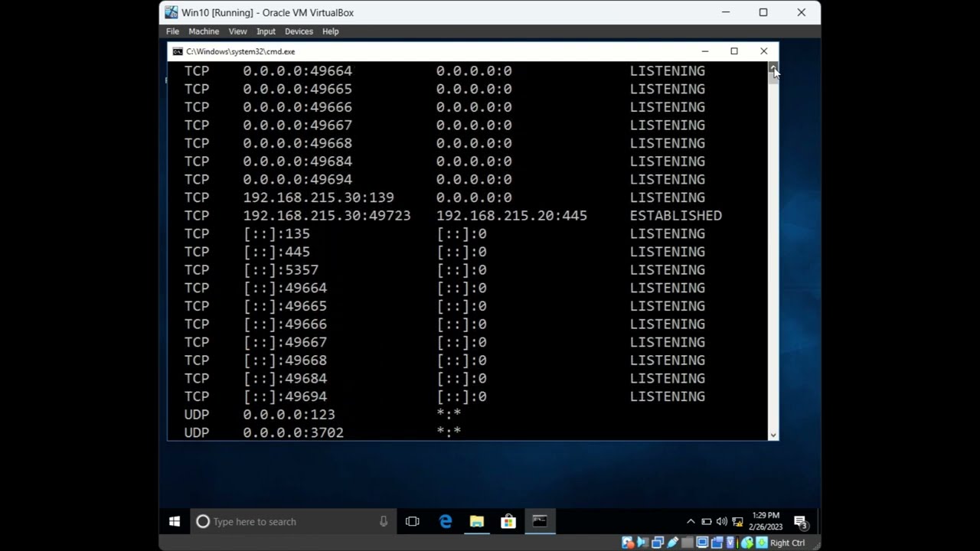Screen dimensions: 980x551
Task: Maximize the cmd.exe window
Action: click(x=733, y=51)
